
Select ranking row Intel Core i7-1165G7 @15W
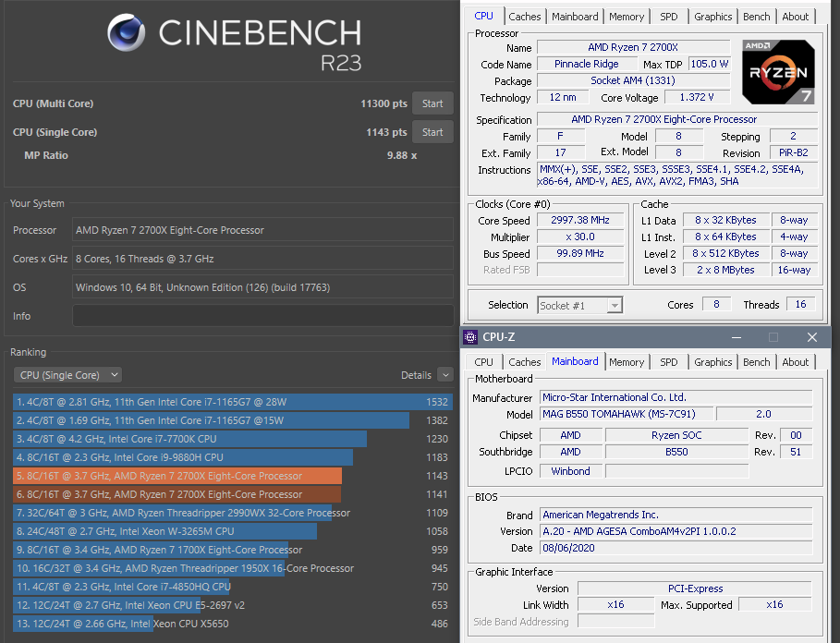[x=233, y=420]
